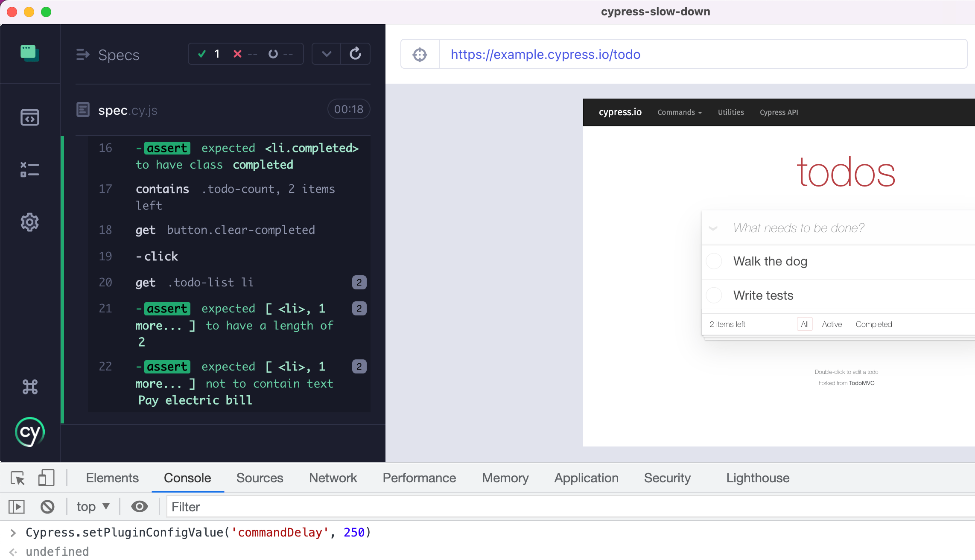
Task: Toggle the device toolbar icon
Action: (46, 478)
